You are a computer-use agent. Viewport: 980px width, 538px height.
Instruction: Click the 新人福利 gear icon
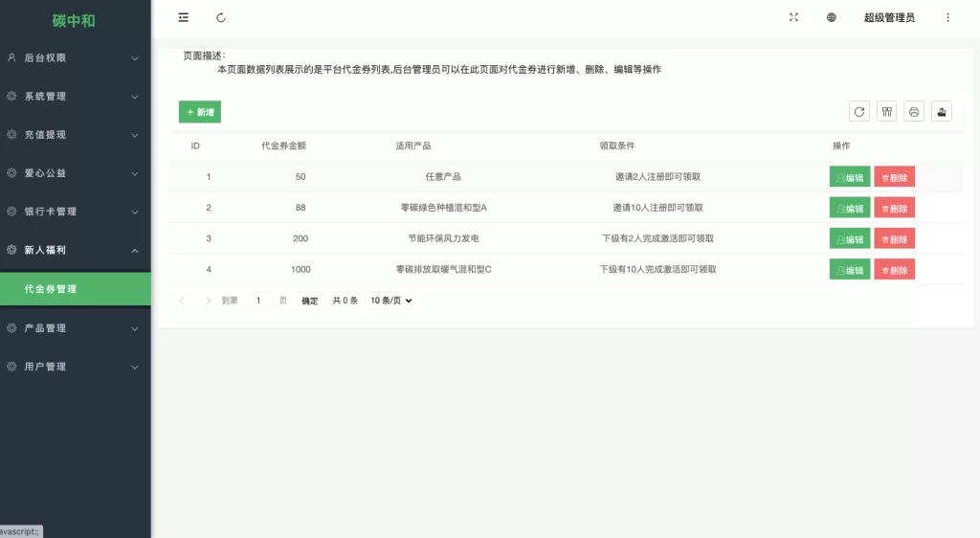coord(11,250)
